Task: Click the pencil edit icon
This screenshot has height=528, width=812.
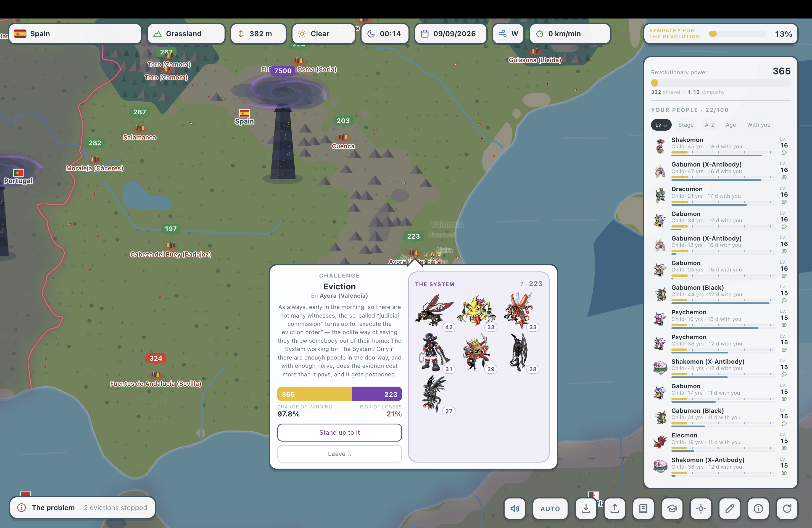Action: (729, 509)
